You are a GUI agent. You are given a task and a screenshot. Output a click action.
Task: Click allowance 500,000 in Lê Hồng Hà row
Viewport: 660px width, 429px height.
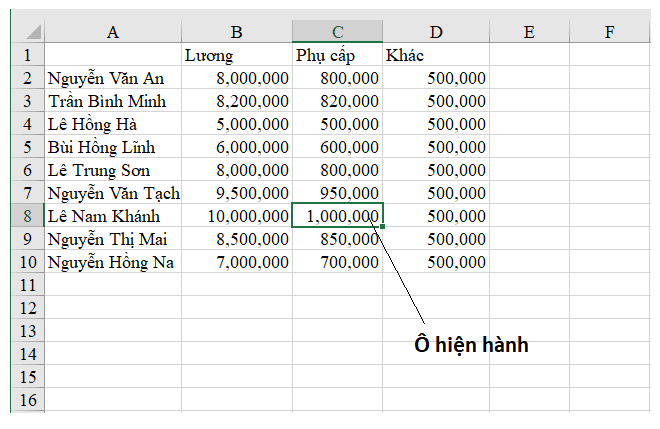tap(338, 124)
